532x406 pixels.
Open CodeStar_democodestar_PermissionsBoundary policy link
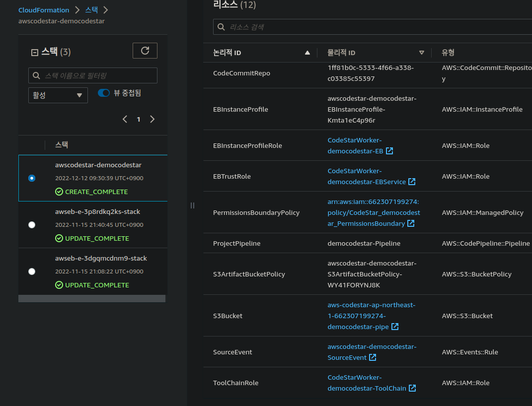tap(374, 212)
